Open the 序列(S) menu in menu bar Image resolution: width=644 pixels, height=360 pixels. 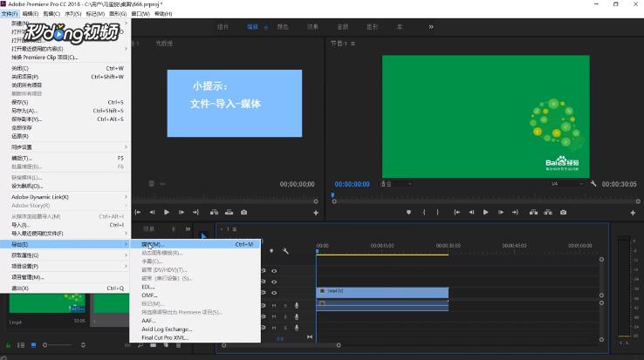coord(73,14)
